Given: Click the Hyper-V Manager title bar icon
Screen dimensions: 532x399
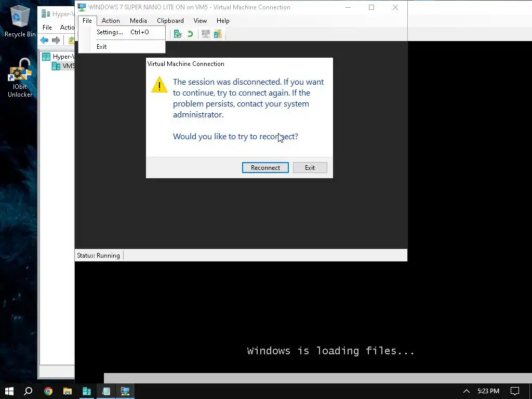Looking at the screenshot, I should tap(46, 14).
